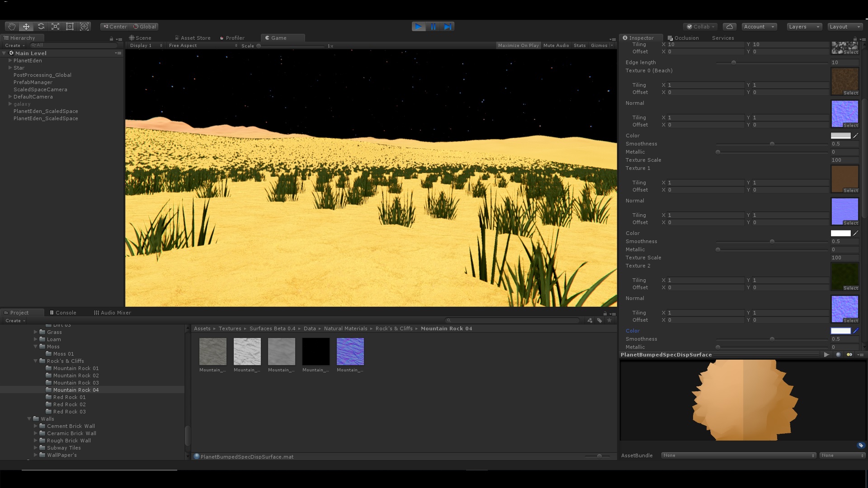Select the Scale tool
This screenshot has width=868, height=488.
55,26
